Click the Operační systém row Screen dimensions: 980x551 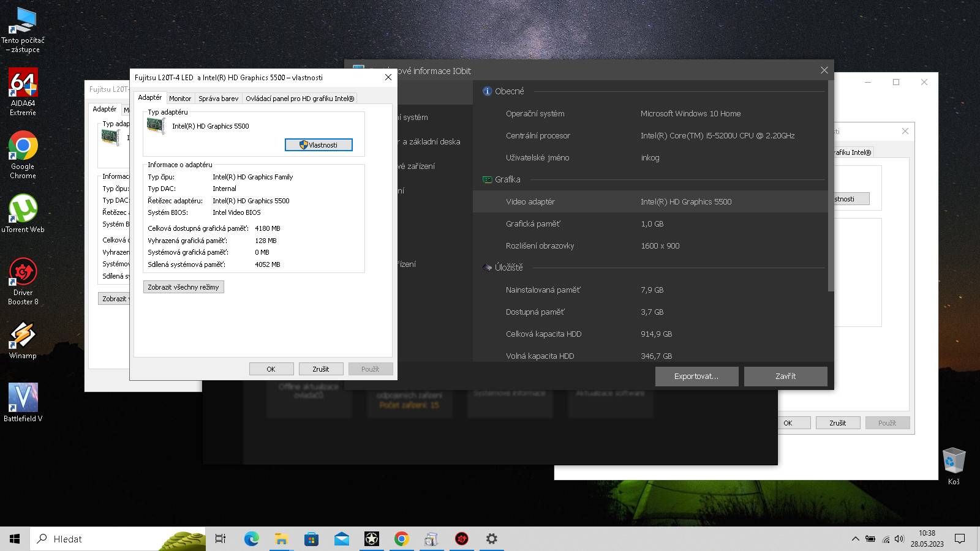click(x=649, y=113)
